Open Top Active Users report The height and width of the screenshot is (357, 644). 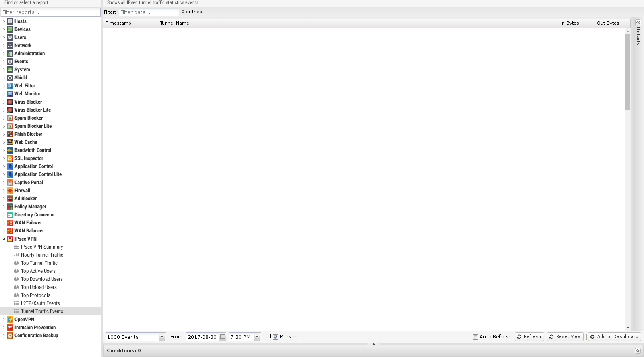(x=38, y=271)
